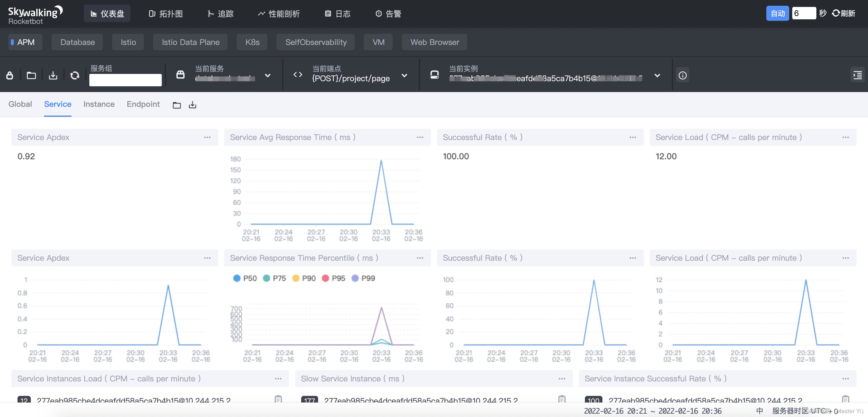
Task: Select the APM dashboard button
Action: click(x=25, y=42)
